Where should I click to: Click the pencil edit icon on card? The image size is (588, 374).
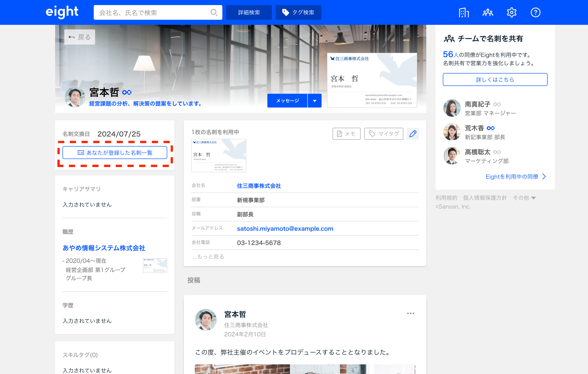click(x=413, y=134)
